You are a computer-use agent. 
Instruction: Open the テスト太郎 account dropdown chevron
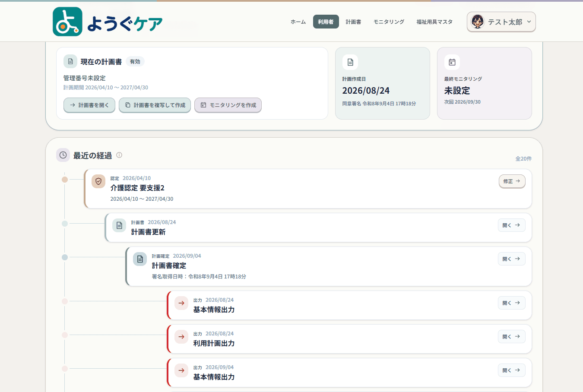click(529, 22)
